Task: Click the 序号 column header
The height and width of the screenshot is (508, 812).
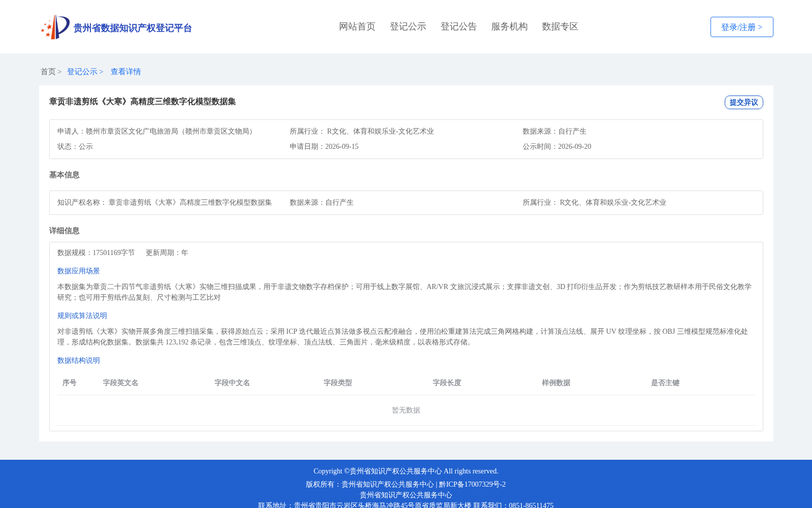Action: [x=70, y=383]
